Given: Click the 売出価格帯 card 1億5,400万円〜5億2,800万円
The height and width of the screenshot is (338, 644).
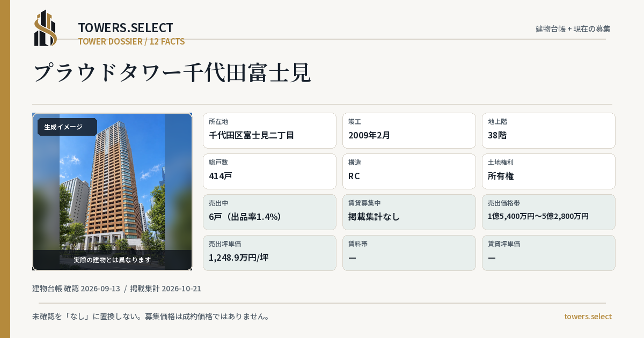Looking at the screenshot, I should [548, 212].
